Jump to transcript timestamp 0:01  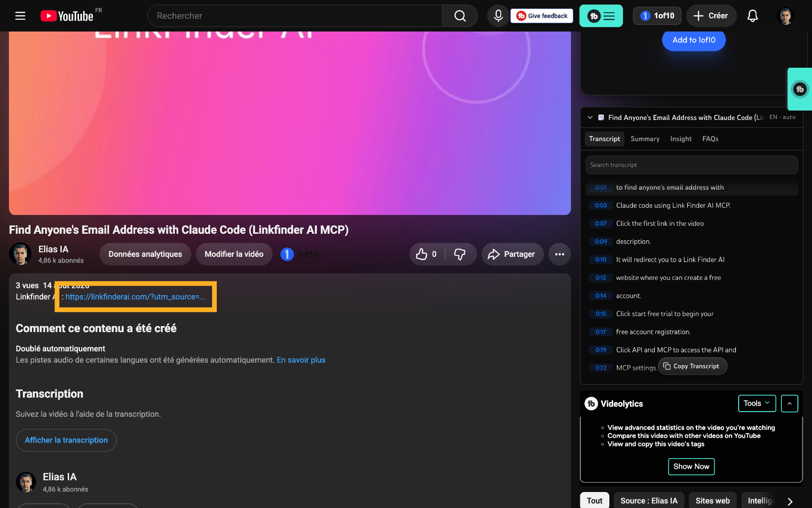601,188
